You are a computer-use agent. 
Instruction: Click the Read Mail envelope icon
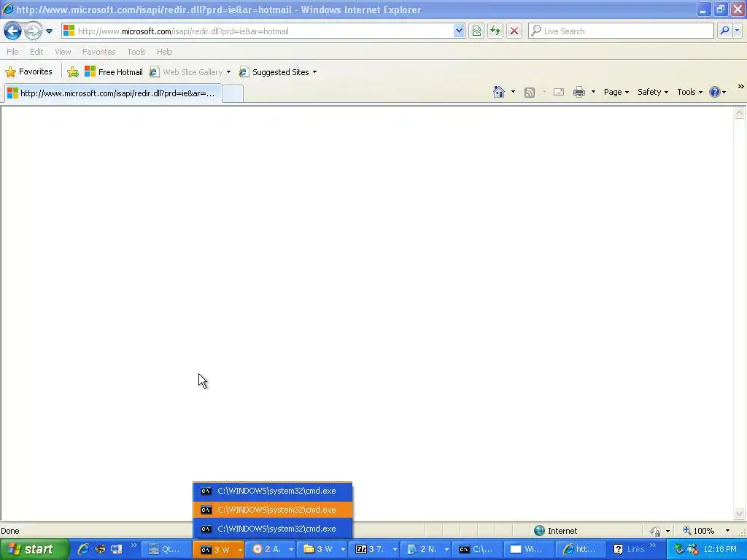pyautogui.click(x=559, y=92)
